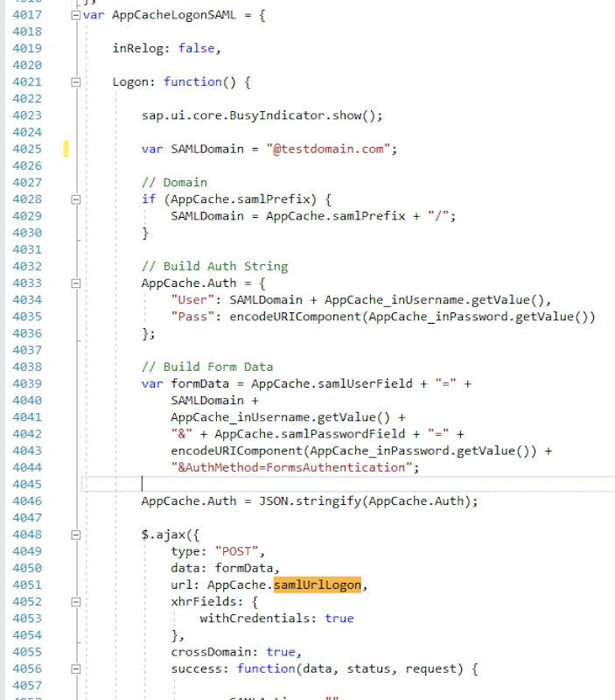Click the highlighted samlUrlLogon word

318,584
